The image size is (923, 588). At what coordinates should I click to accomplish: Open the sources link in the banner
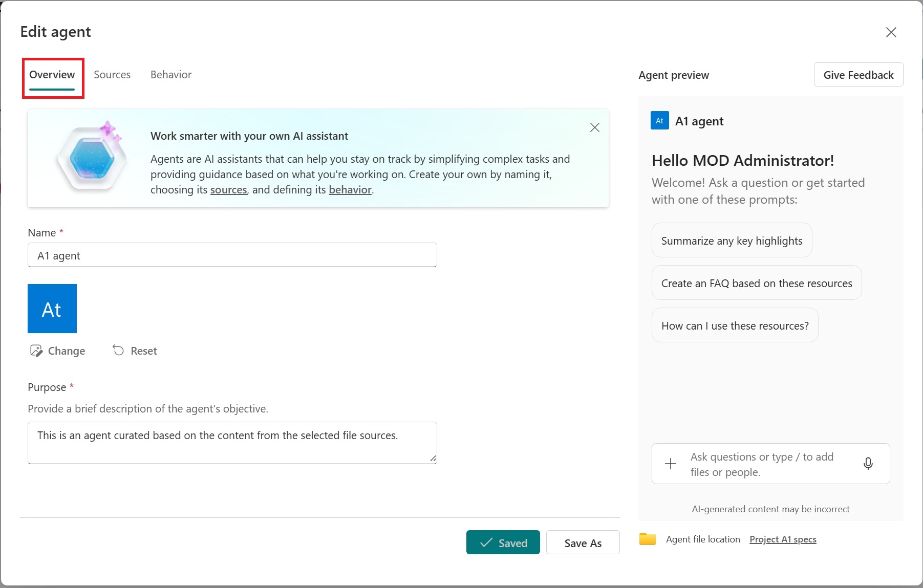click(x=228, y=190)
